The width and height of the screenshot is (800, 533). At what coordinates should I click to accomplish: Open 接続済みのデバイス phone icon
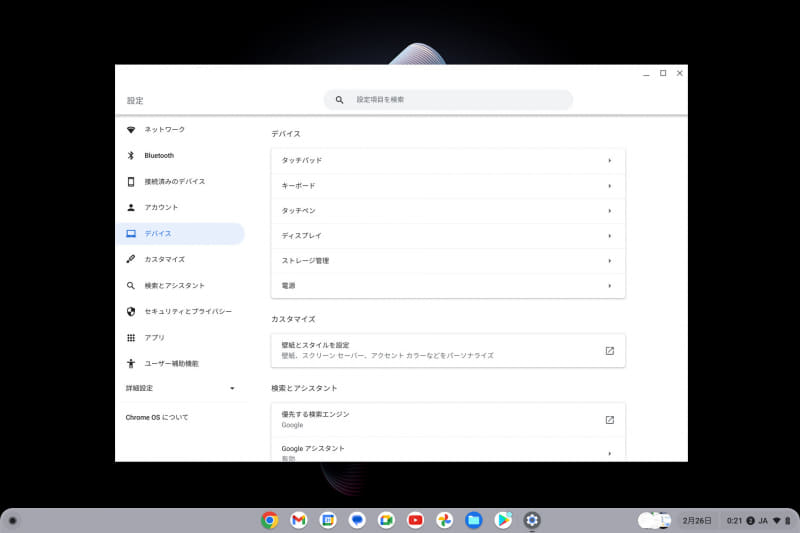pos(131,182)
